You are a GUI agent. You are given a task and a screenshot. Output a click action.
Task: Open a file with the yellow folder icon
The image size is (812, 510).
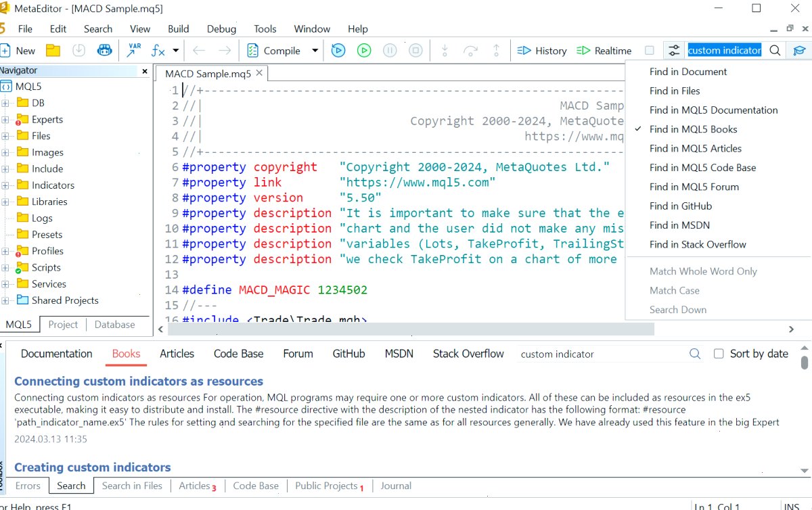[x=53, y=51]
